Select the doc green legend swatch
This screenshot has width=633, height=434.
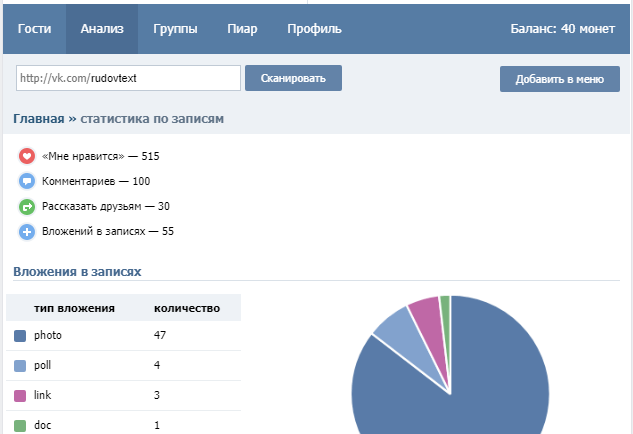tap(20, 426)
